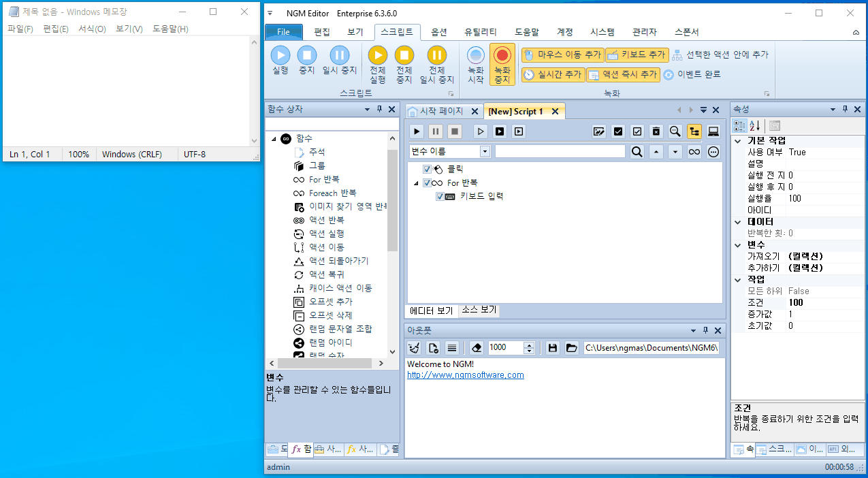The height and width of the screenshot is (478, 868).
Task: Click the yellow 전체 실행 run-all icon
Action: (x=378, y=55)
